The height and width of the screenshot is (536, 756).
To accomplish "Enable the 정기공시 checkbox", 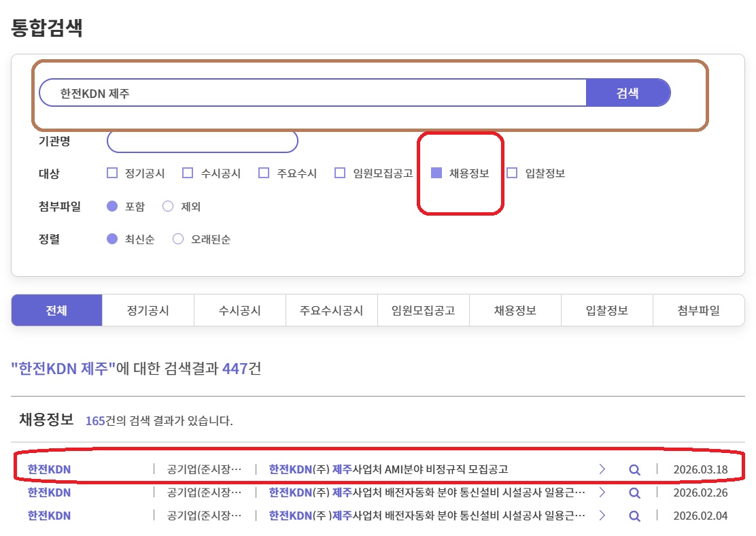I will click(113, 173).
